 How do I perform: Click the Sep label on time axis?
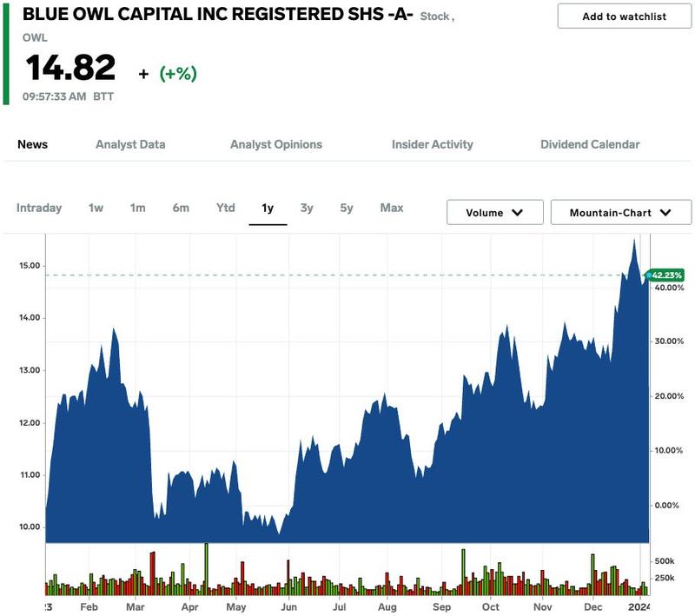[441, 606]
